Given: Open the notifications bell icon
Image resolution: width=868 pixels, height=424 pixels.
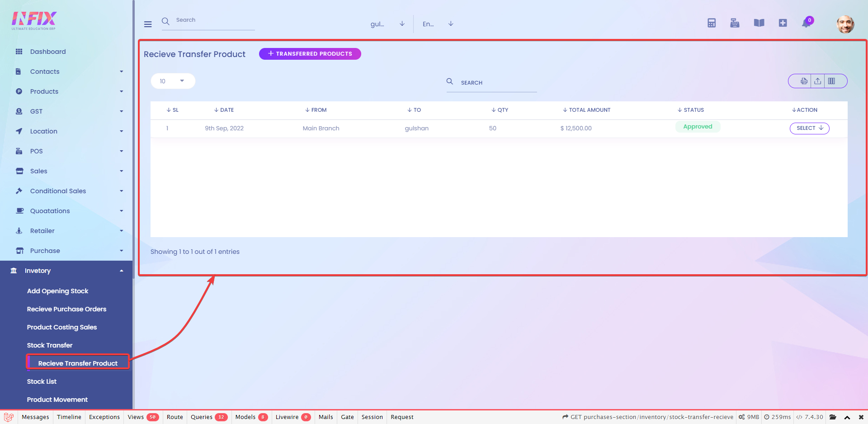Looking at the screenshot, I should pyautogui.click(x=806, y=23).
